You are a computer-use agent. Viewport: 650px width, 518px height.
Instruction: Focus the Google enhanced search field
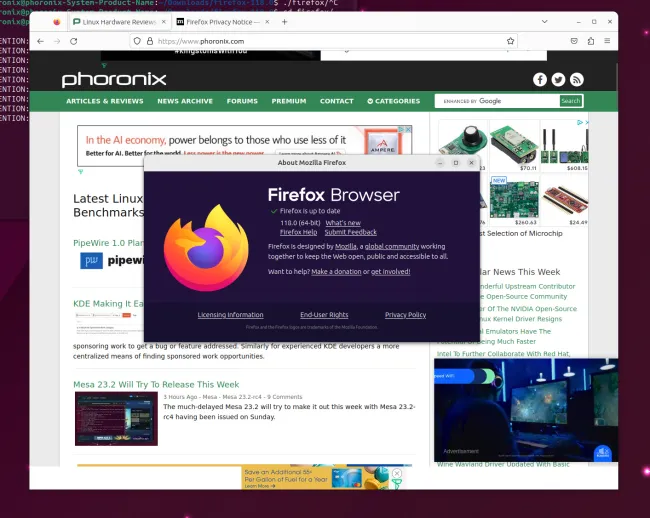(x=497, y=101)
